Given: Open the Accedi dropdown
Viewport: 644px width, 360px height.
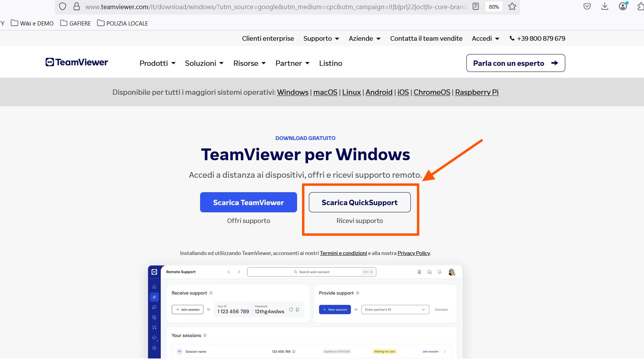Looking at the screenshot, I should [x=485, y=38].
